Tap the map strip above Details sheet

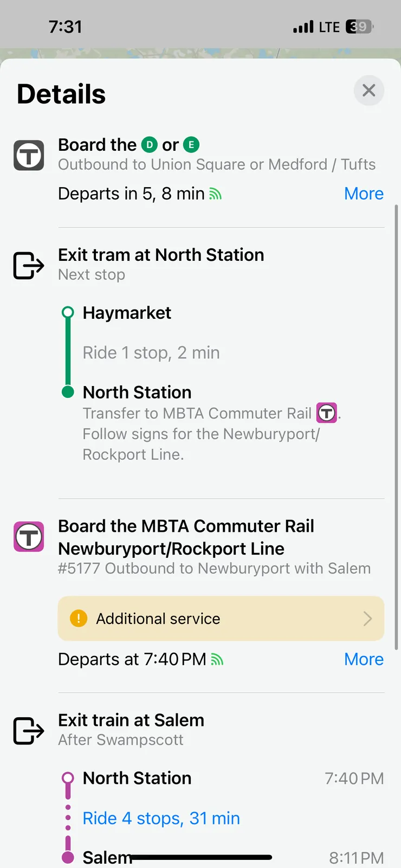coord(200,53)
